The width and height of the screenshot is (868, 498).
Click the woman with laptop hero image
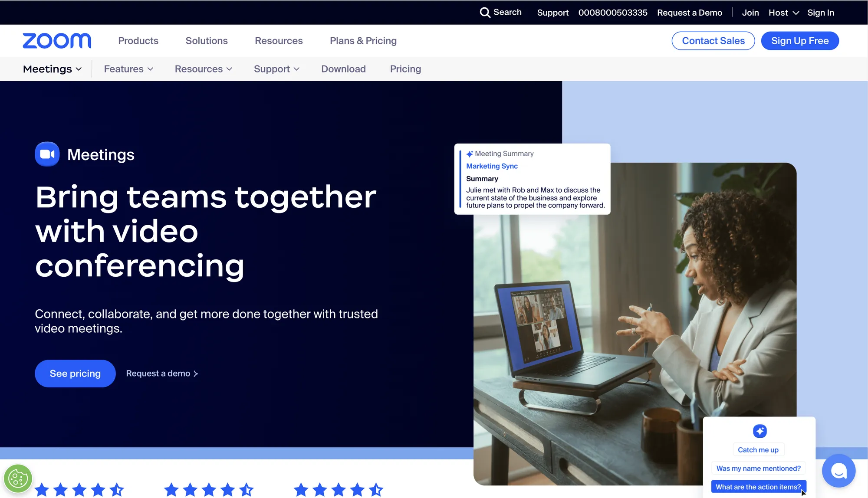click(x=635, y=324)
